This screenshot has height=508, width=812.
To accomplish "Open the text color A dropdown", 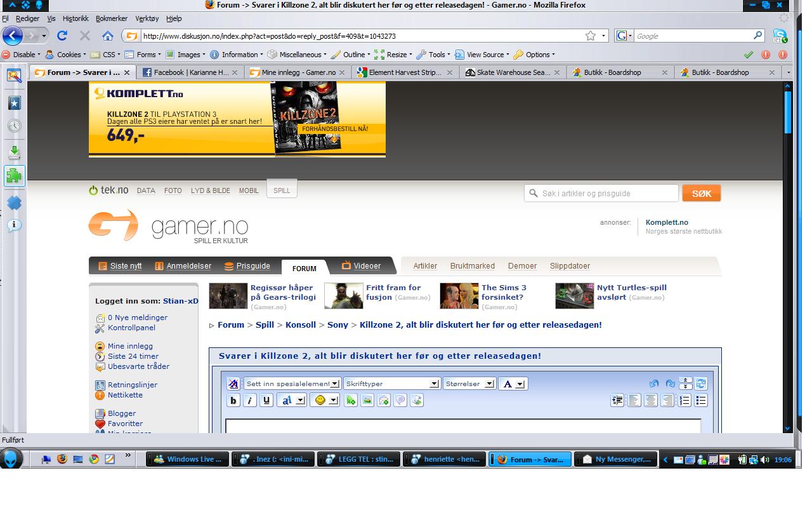I will tap(513, 384).
